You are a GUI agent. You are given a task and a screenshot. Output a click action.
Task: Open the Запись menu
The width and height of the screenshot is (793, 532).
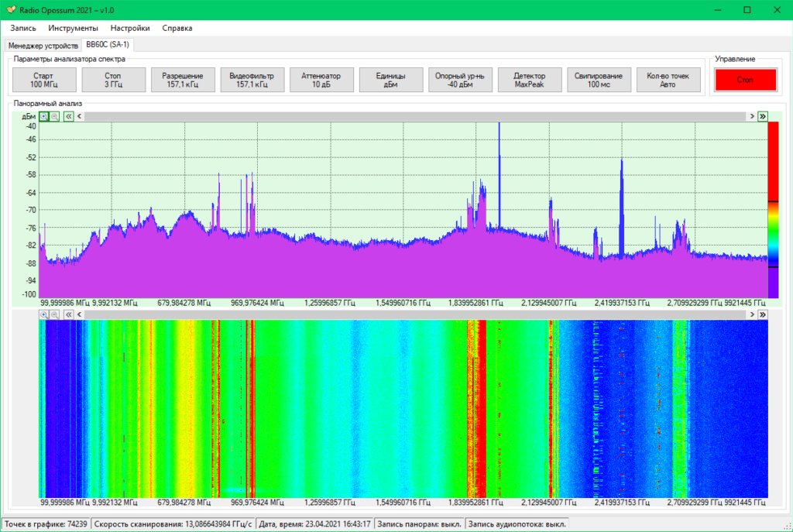(23, 28)
